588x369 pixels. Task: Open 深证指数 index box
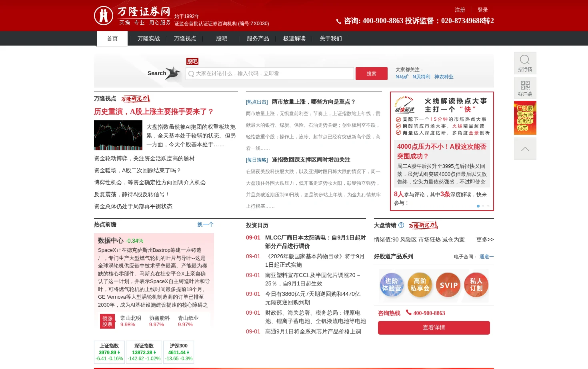pos(144,352)
